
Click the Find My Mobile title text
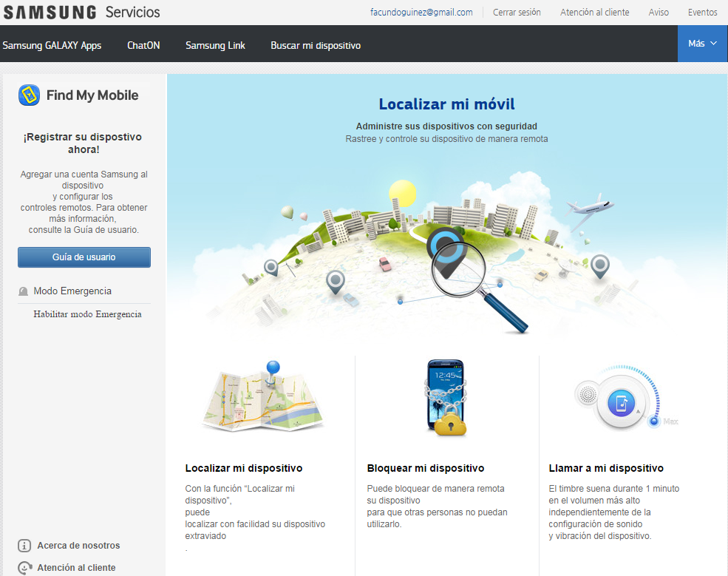pos(92,95)
